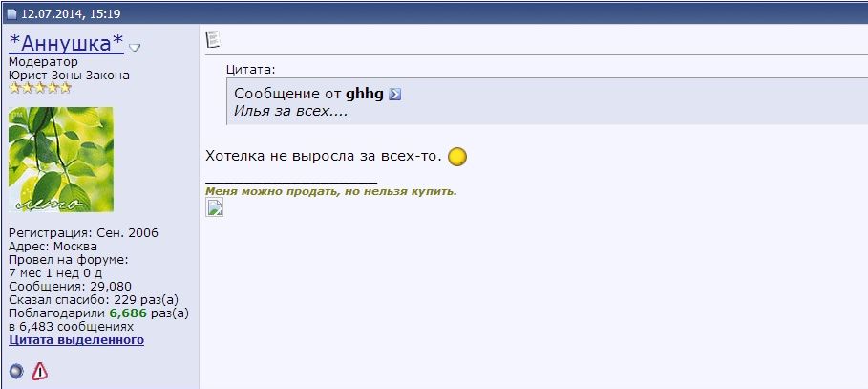This screenshot has height=389, width=868.
Task: Click the quoted text Илья за всех
Action: tap(290, 111)
